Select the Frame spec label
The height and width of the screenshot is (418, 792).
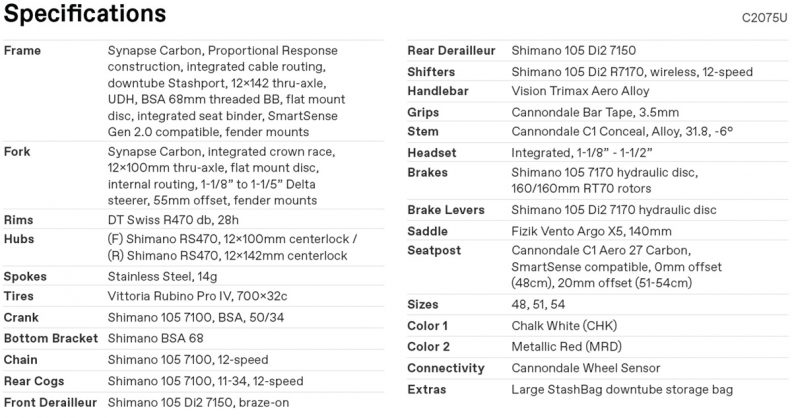23,50
